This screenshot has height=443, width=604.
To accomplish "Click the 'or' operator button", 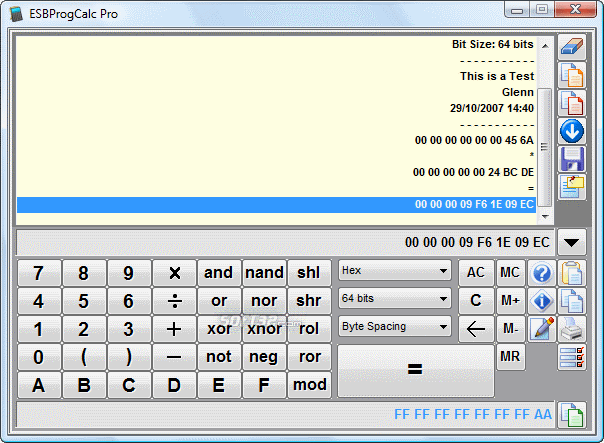I will [219, 301].
